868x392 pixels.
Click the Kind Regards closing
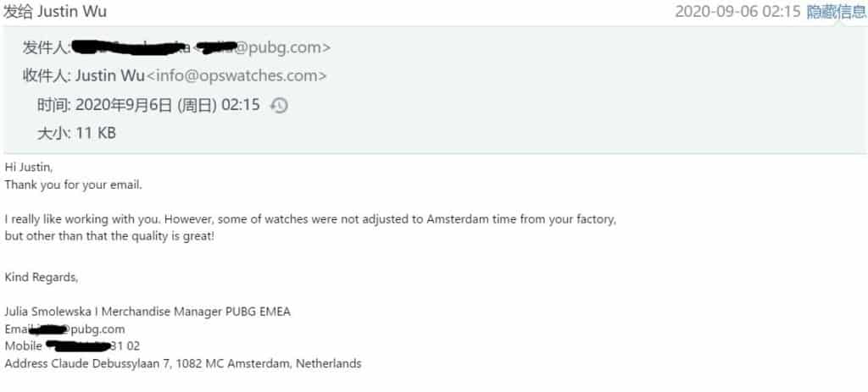[x=42, y=277]
